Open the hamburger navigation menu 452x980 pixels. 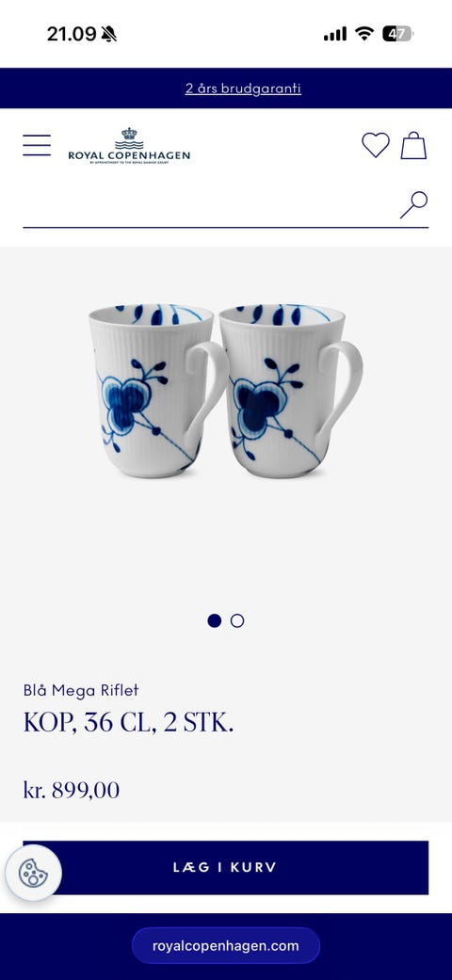(37, 145)
